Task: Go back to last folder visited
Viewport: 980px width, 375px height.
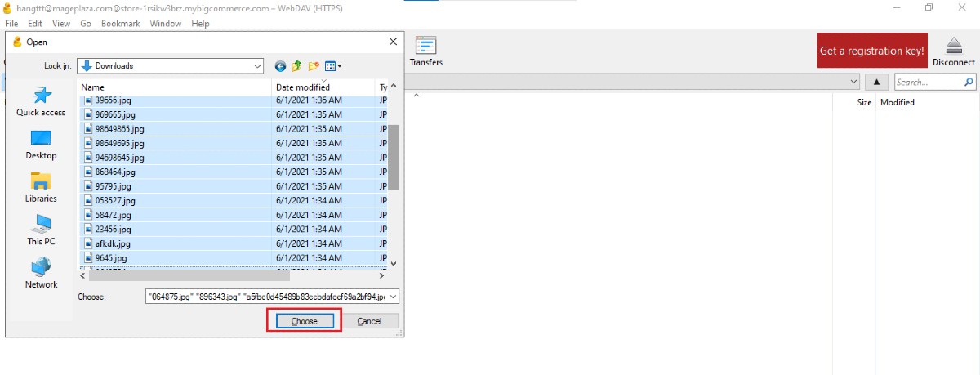Action: 281,66
